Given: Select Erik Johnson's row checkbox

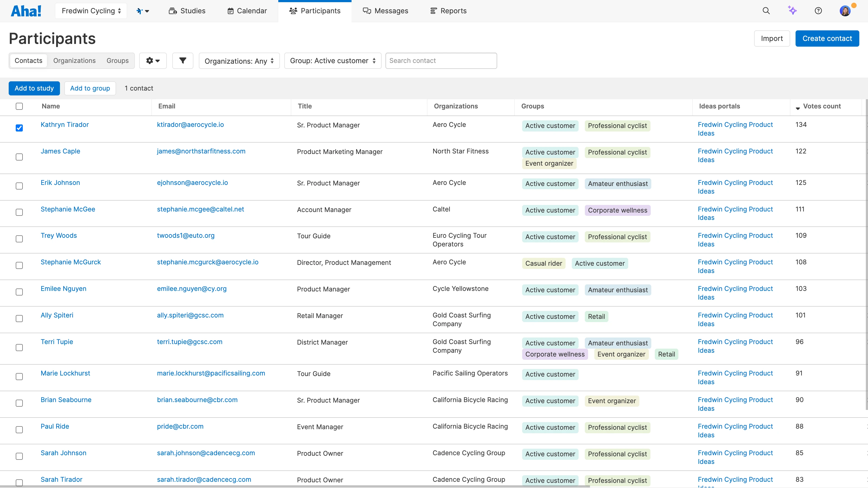Looking at the screenshot, I should [19, 186].
